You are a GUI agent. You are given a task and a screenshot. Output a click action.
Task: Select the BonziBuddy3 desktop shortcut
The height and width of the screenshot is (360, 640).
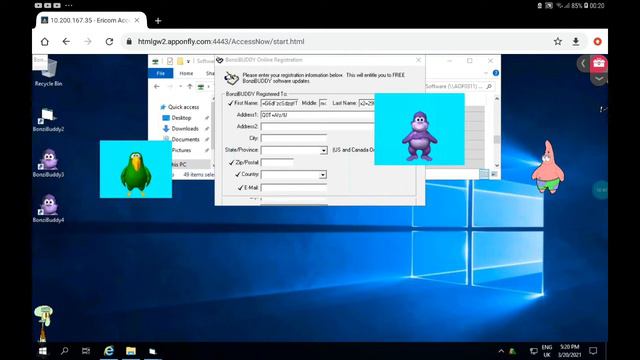tap(48, 163)
